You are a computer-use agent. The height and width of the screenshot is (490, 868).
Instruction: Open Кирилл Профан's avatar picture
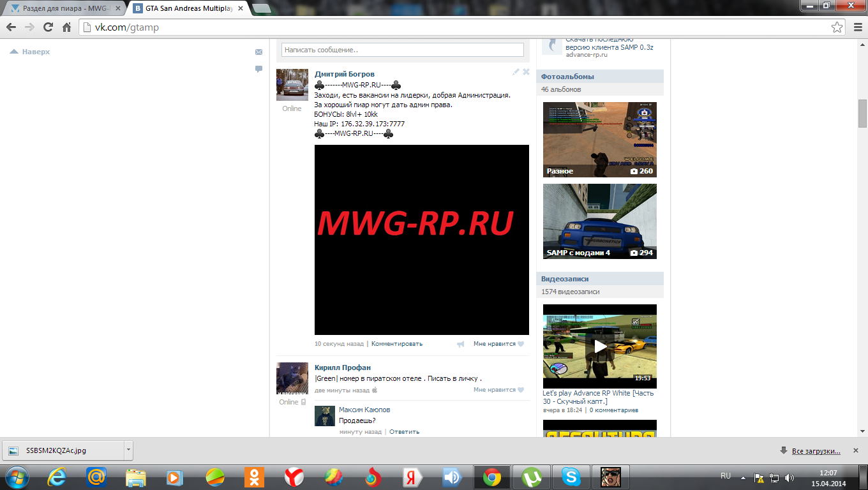pyautogui.click(x=292, y=378)
